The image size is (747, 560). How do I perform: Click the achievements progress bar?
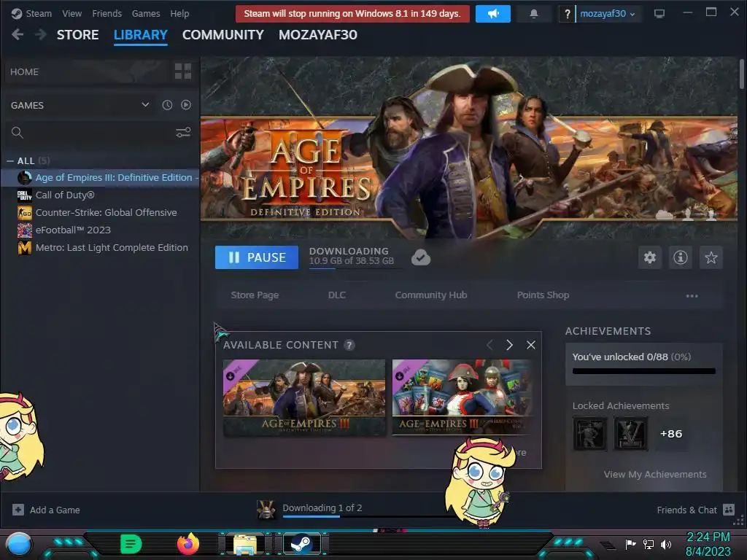point(643,371)
